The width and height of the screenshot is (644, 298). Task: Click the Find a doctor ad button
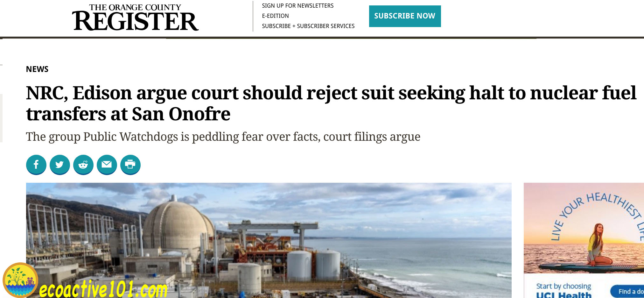click(627, 291)
